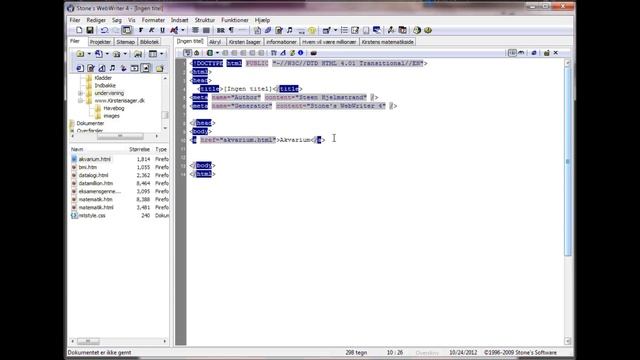The image size is (640, 360).
Task: Open Kirstens matematikside tab
Action: [388, 42]
